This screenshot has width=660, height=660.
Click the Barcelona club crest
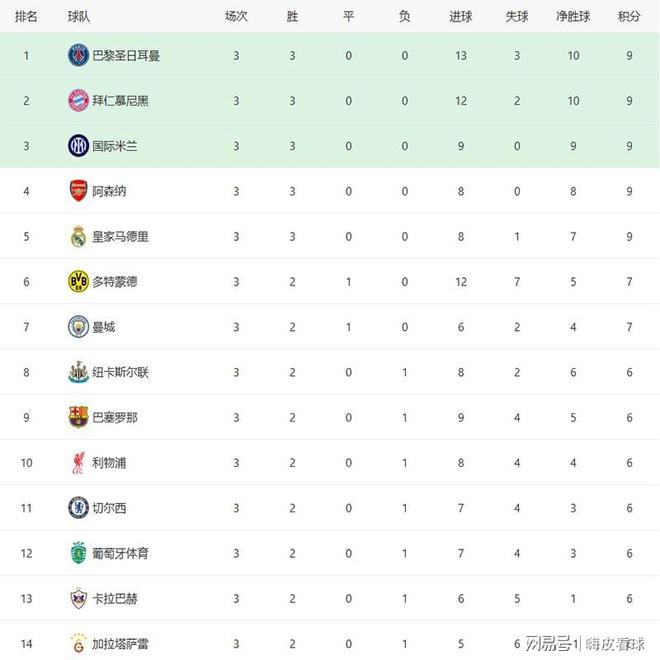click(78, 417)
